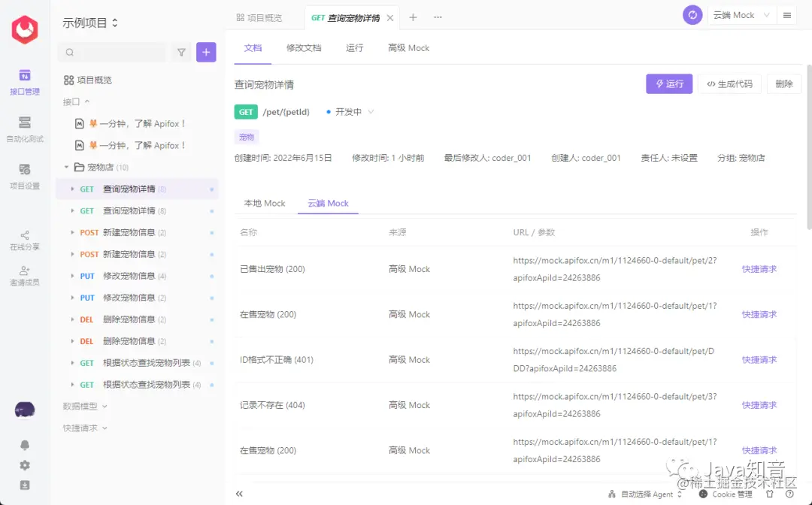Viewport: 812px width, 505px height.
Task: Open the 云端 Mock environment dropdown
Action: pyautogui.click(x=741, y=14)
